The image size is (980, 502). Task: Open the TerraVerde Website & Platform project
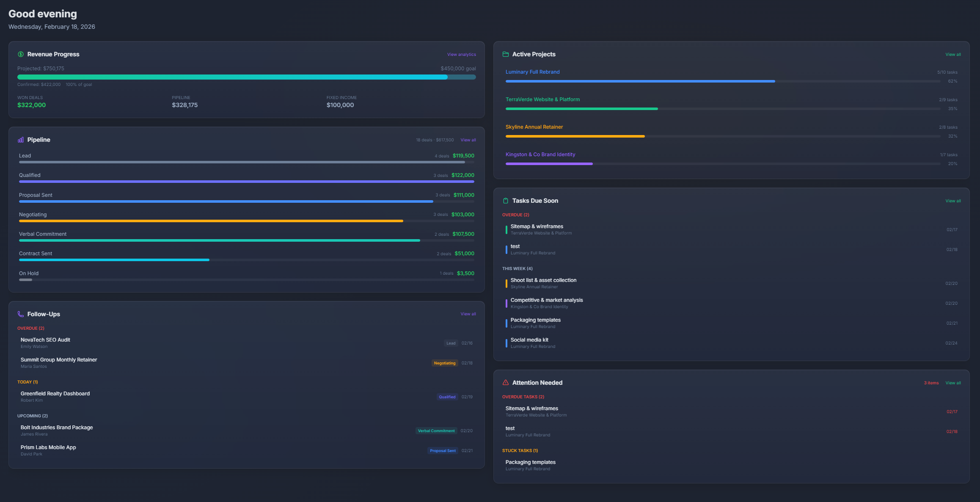tap(543, 99)
